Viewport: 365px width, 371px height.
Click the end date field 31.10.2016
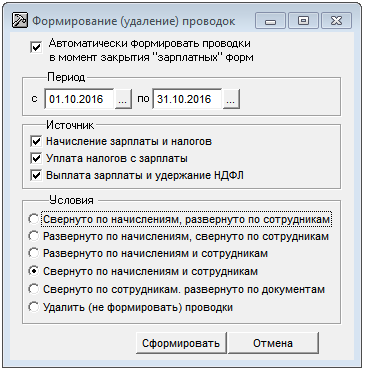click(x=187, y=99)
